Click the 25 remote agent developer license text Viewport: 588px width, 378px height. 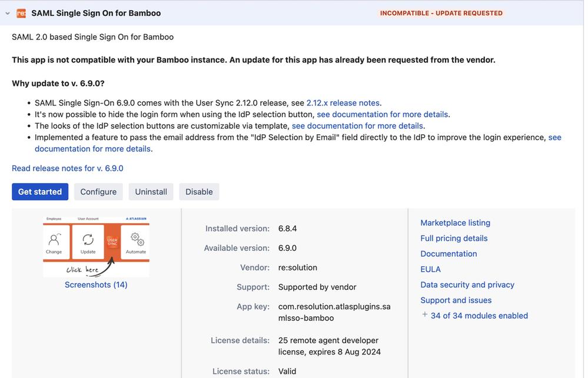[329, 346]
